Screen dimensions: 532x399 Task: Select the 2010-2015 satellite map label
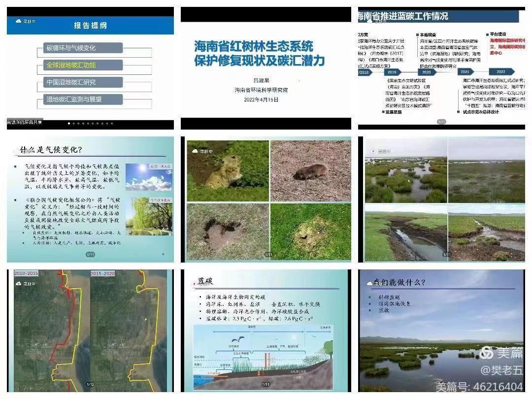point(26,273)
